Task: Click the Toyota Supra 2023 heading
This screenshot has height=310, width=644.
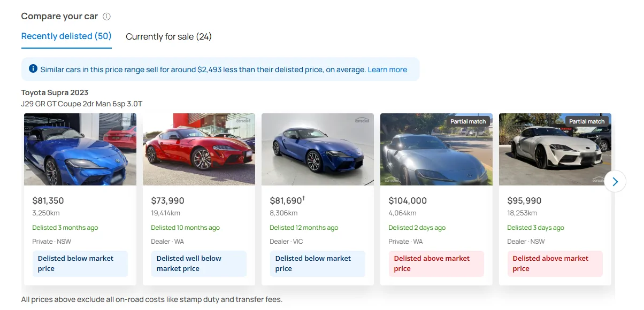Action: [55, 92]
